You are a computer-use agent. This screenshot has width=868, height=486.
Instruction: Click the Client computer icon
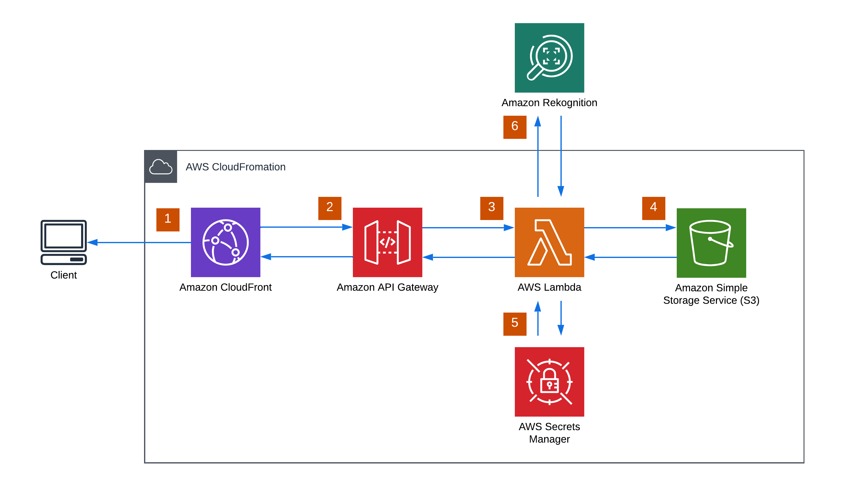coord(64,242)
